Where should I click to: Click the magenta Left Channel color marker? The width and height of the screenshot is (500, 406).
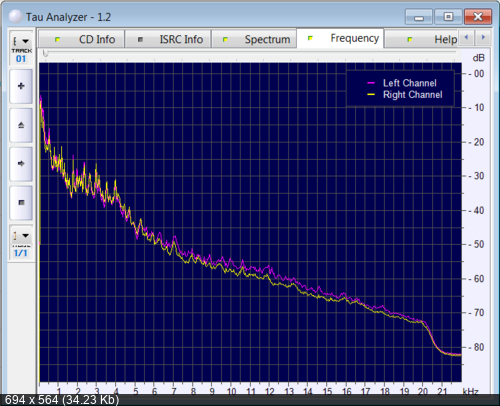[371, 83]
